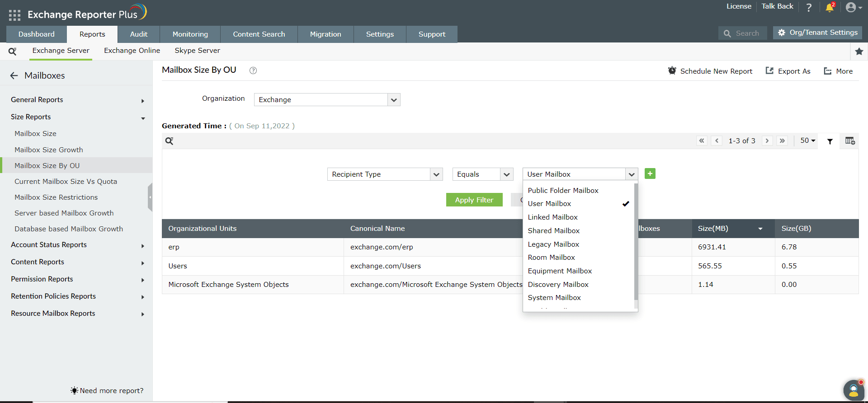Screen dimensions: 868x403
Task: Add another filter condition with green plus
Action: (650, 173)
